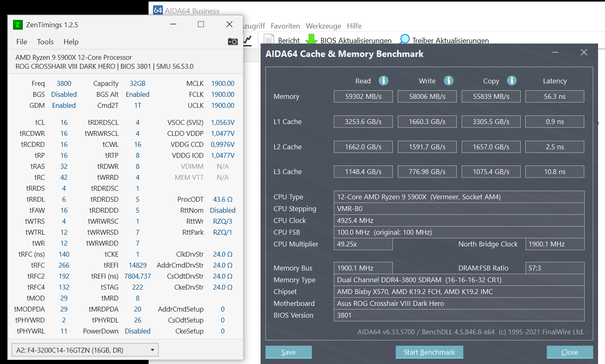Click ZenTimings Capacity value 32GB
This screenshot has height=364, width=605.
[x=138, y=83]
